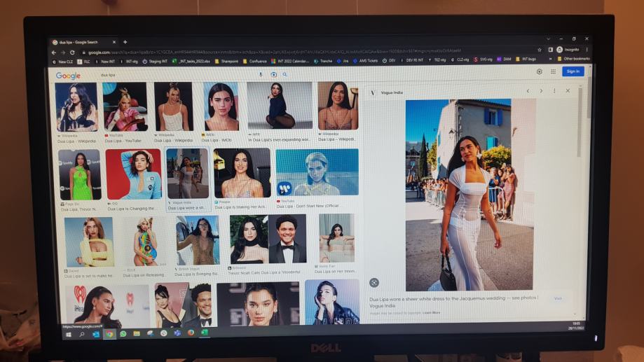The image size is (644, 362).
Task: Close the image preview panel
Action: [568, 91]
